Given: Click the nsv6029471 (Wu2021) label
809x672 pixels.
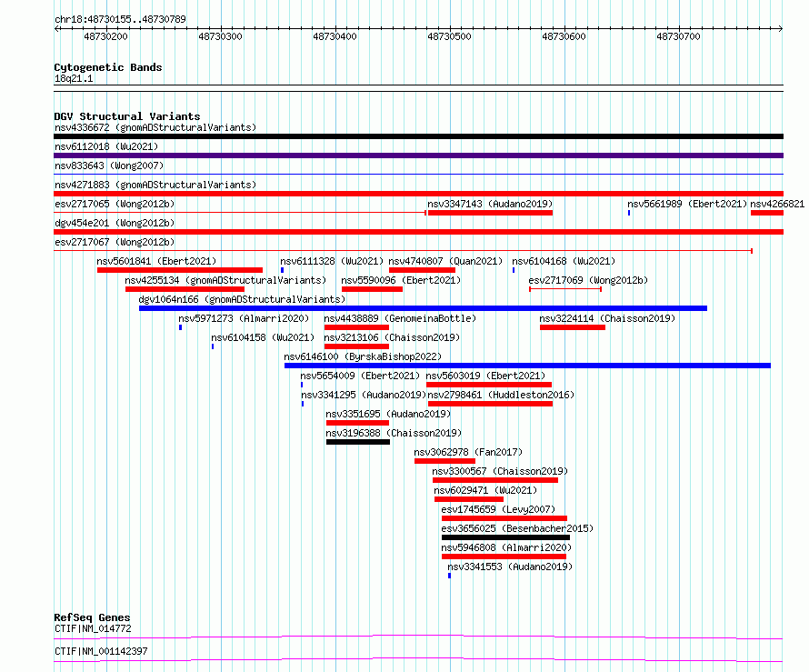Looking at the screenshot, I should [485, 490].
